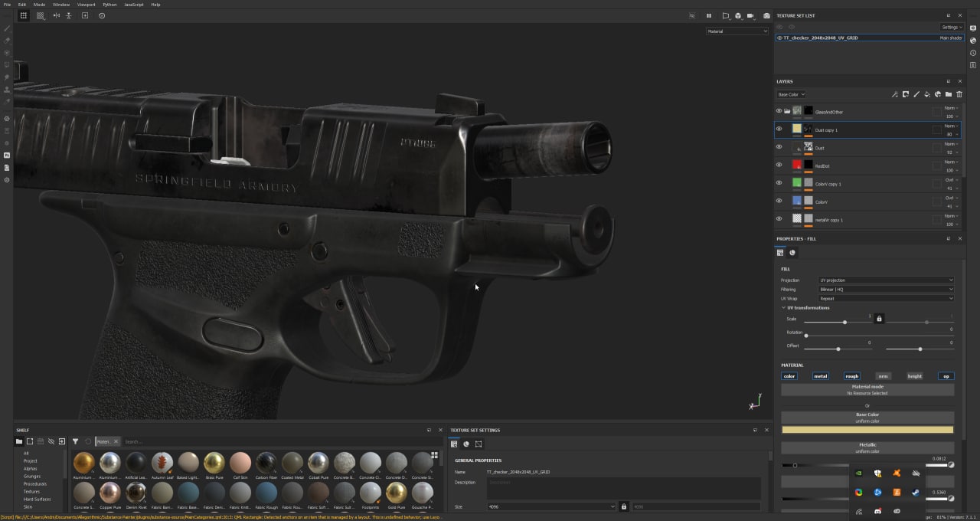Select the Paint brush tool in left toolbar
The image size is (980, 521).
click(7, 28)
